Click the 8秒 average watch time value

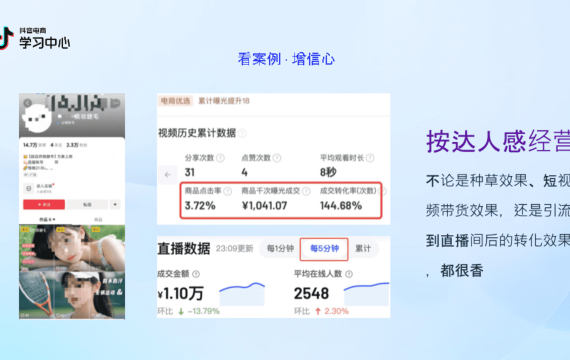click(x=328, y=172)
